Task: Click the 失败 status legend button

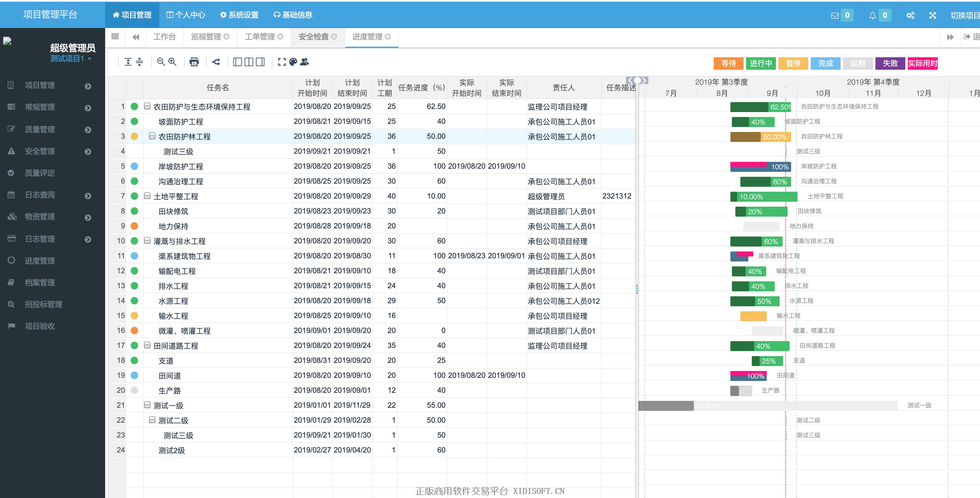Action: pos(890,63)
